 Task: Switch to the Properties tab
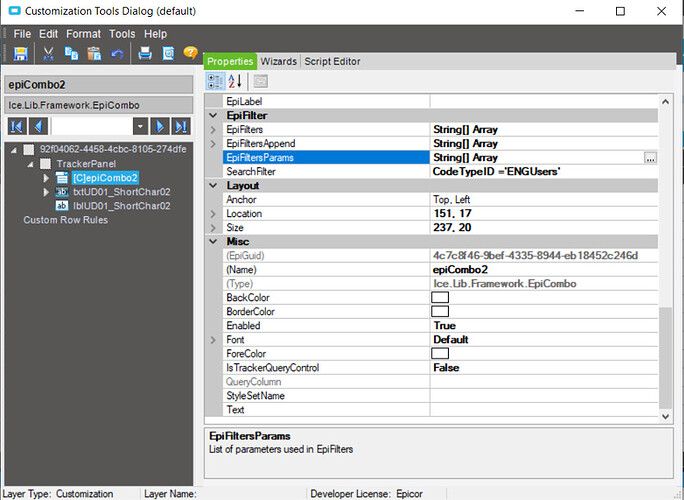230,62
